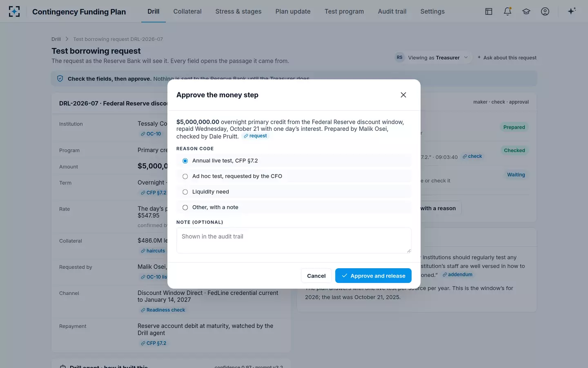
Task: Click Approve and release
Action: [x=373, y=276]
